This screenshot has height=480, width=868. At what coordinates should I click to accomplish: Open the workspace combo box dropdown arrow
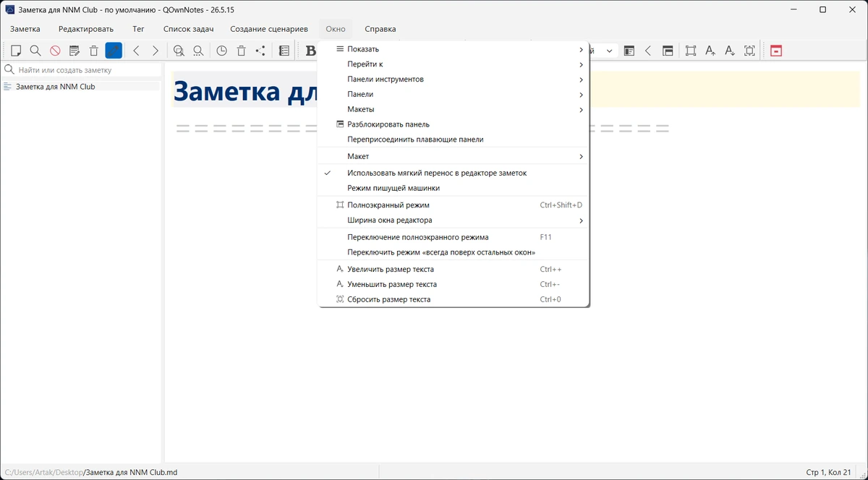[609, 51]
